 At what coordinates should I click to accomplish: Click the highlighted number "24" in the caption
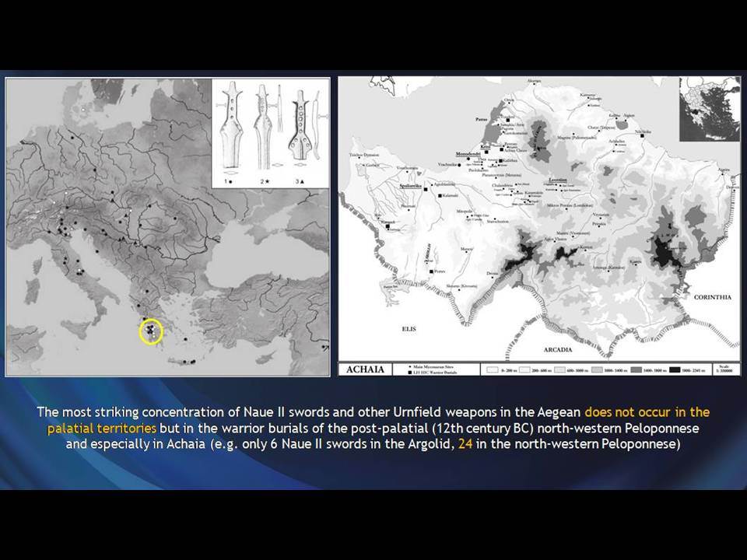click(x=465, y=444)
